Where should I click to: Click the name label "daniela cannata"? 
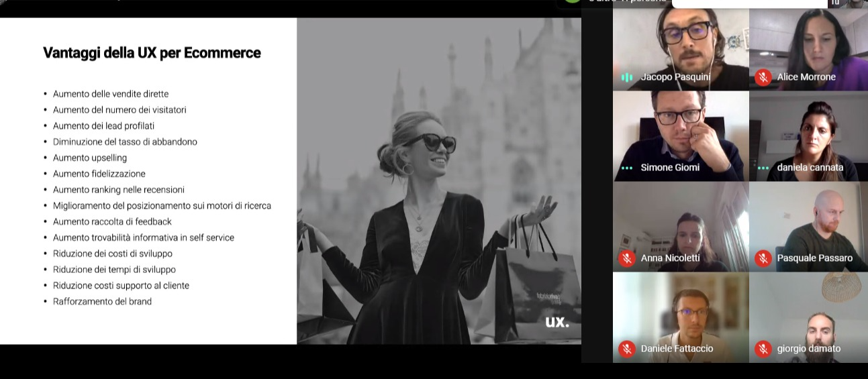pyautogui.click(x=810, y=168)
